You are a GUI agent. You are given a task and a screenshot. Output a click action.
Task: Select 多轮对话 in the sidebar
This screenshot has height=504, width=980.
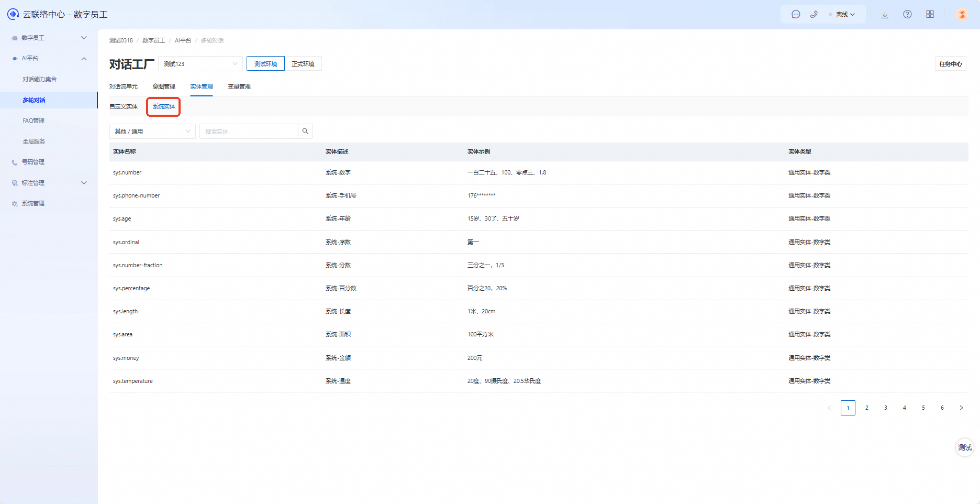point(34,100)
